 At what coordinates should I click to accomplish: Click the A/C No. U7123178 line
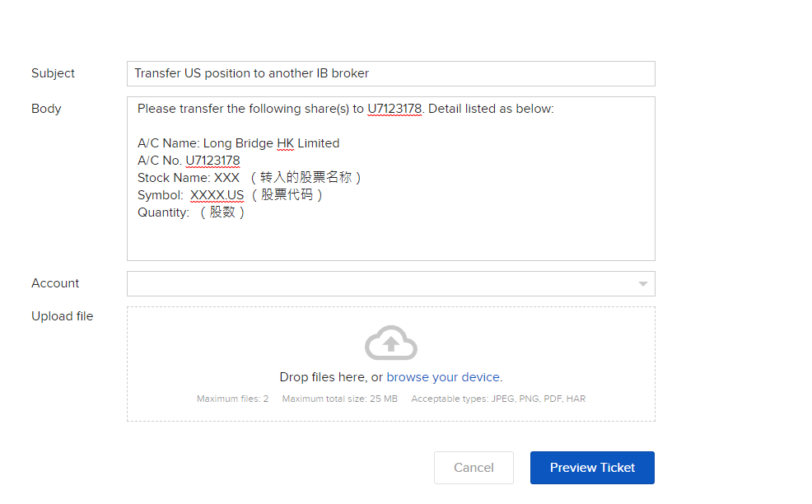pos(189,161)
